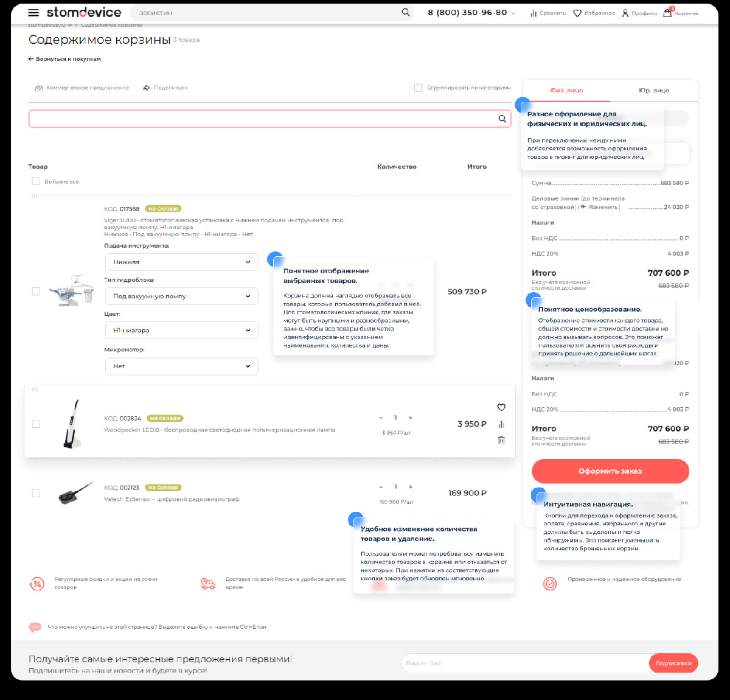Click the 3 950 ₽/шт. unit price

pos(397,433)
